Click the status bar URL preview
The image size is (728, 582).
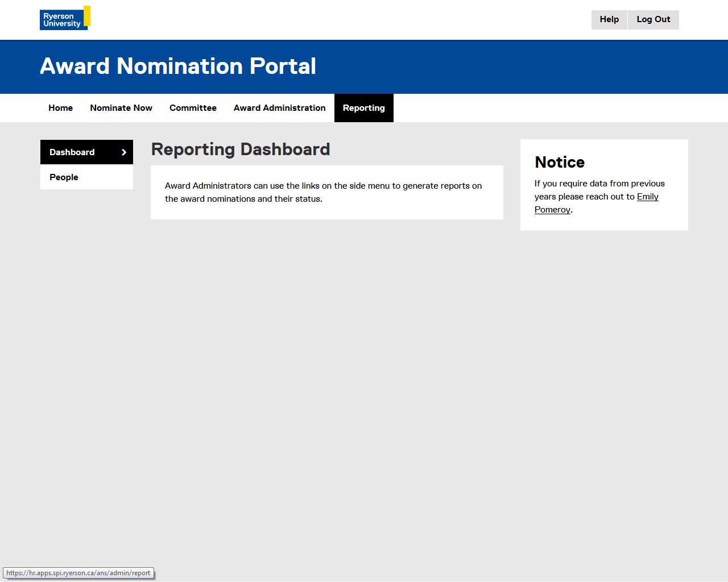click(78, 573)
